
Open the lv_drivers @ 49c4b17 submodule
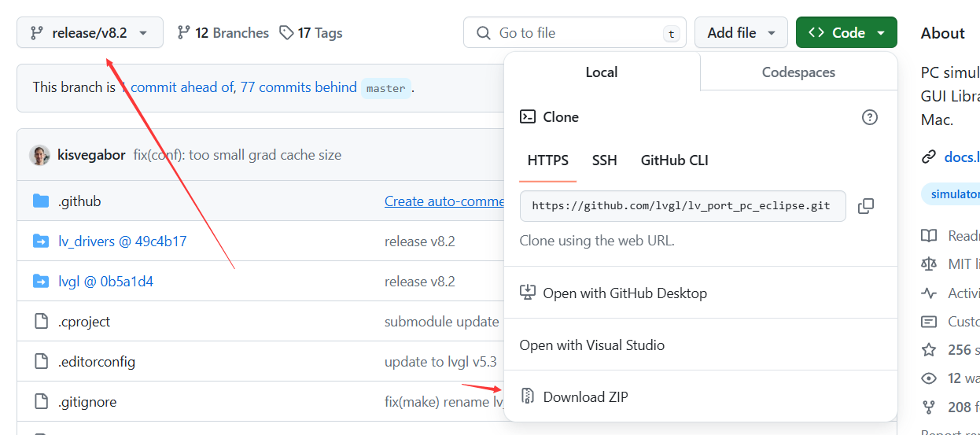pos(123,241)
